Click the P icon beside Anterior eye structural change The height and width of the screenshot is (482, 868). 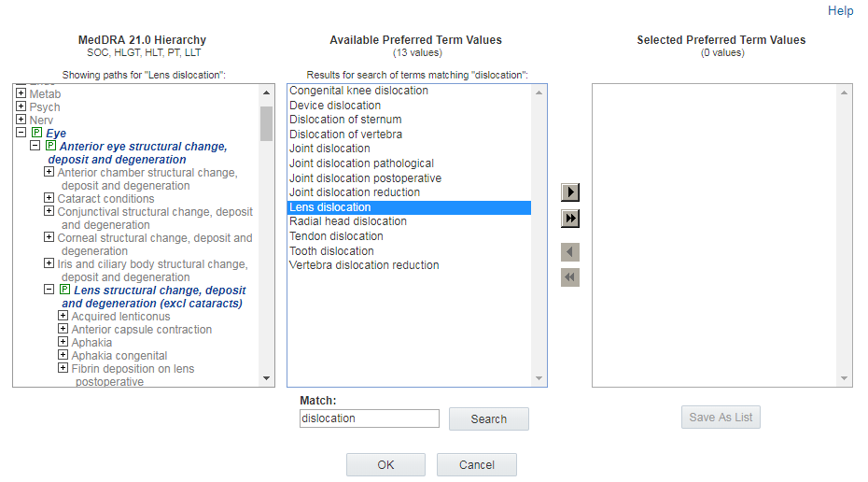click(50, 147)
